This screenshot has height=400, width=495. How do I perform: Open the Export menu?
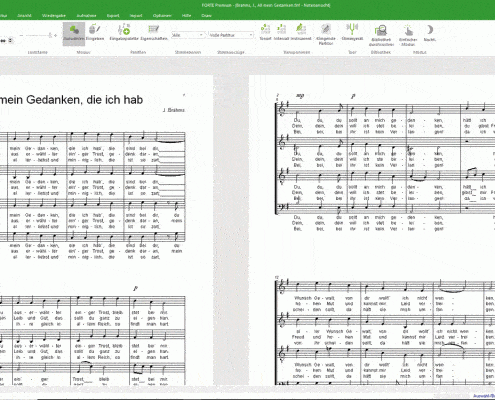113,15
